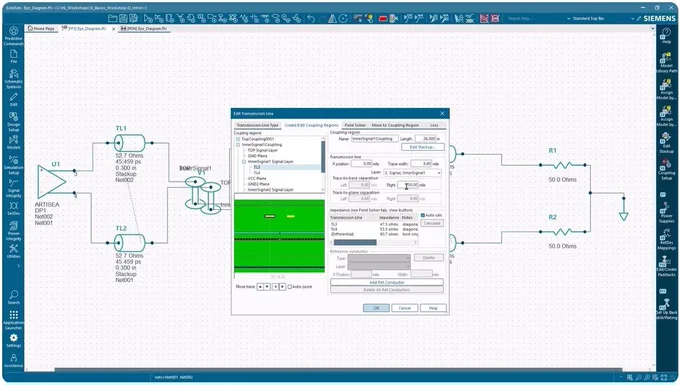Select VCC Plane in the coupling tree

pos(257,178)
